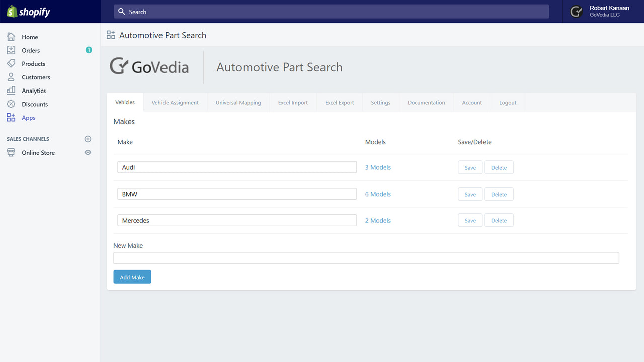The height and width of the screenshot is (362, 644).
Task: Toggle Online Store visibility eye icon
Action: [x=88, y=152]
